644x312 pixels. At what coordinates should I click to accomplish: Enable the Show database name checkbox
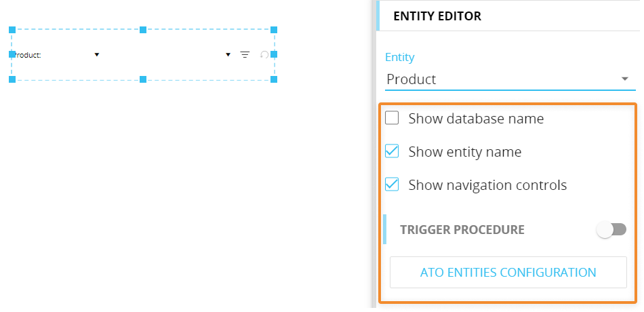[392, 119]
